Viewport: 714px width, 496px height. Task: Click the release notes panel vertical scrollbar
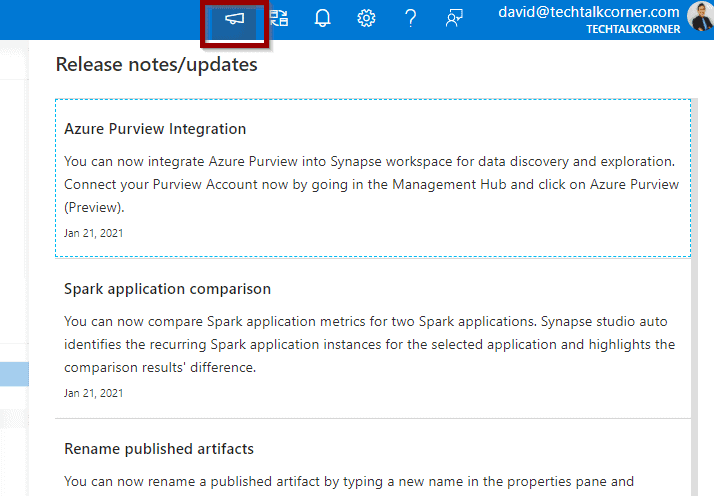pyautogui.click(x=694, y=297)
